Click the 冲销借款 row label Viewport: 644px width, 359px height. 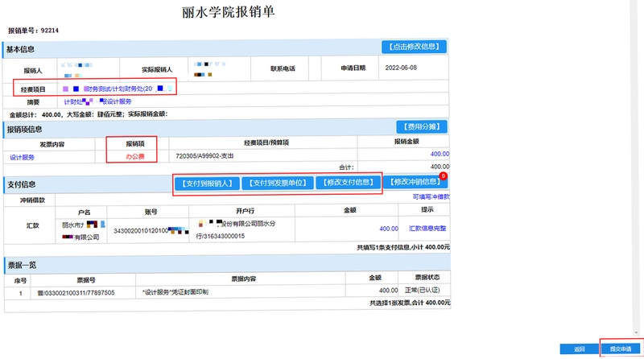point(32,200)
